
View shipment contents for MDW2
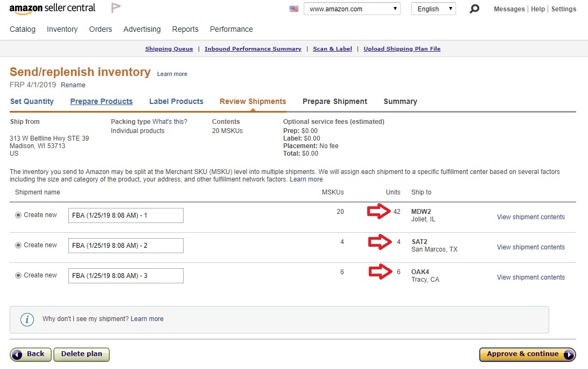tap(530, 217)
